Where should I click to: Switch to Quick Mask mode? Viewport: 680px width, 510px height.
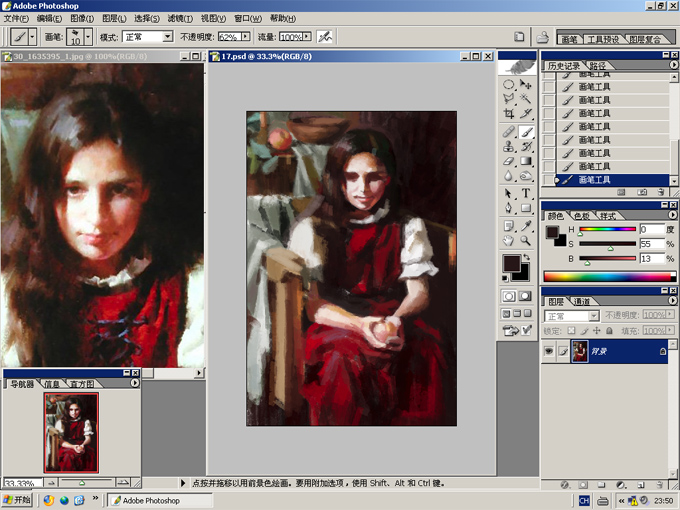pos(525,296)
